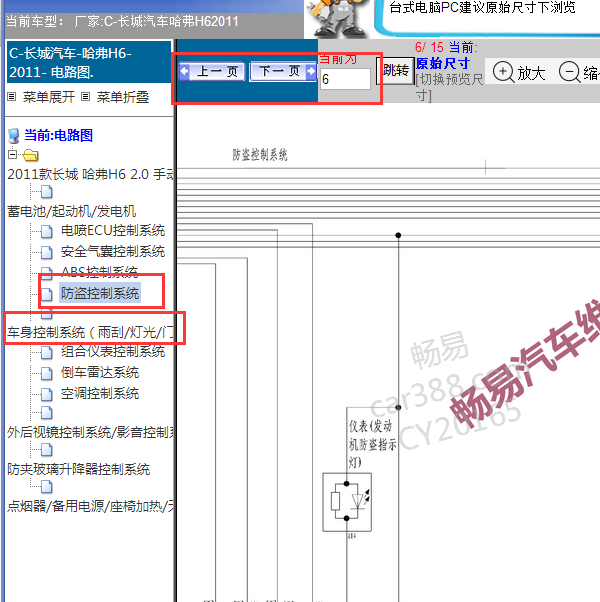
Task: Open 蓄电池/起动机/发电机 diagram
Action: (71, 211)
